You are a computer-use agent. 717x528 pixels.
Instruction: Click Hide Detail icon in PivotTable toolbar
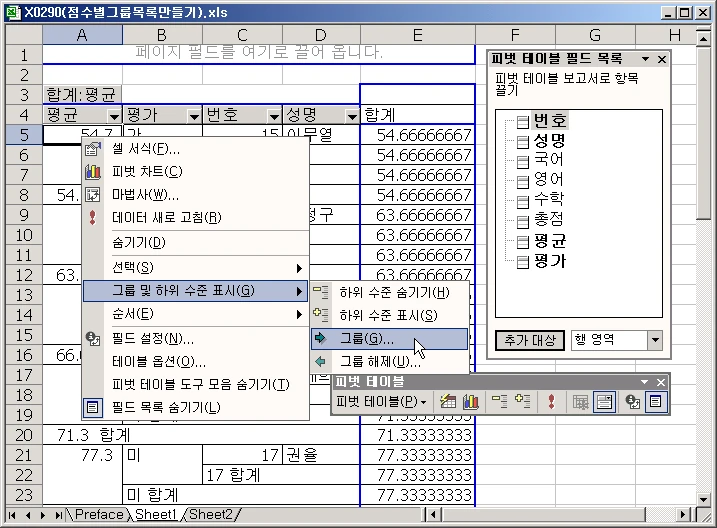tap(499, 402)
